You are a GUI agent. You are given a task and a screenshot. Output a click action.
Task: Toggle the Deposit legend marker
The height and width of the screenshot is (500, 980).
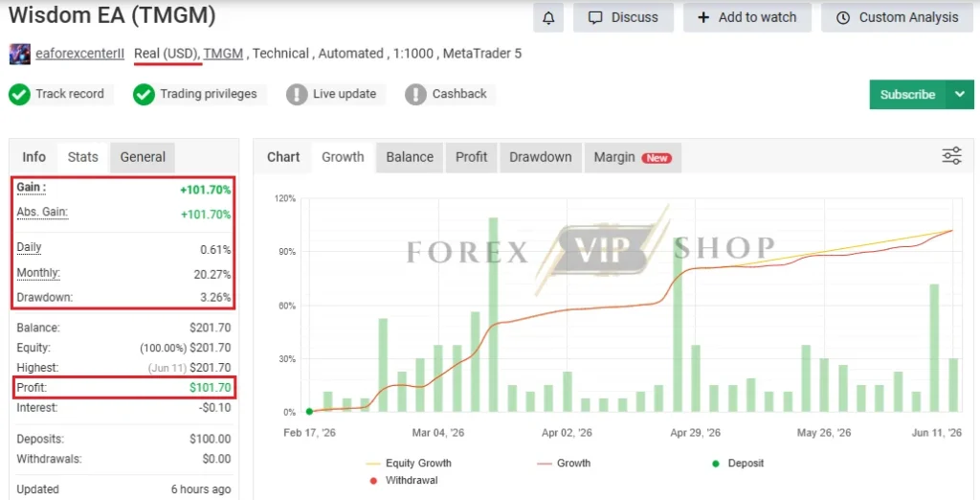pyautogui.click(x=738, y=463)
